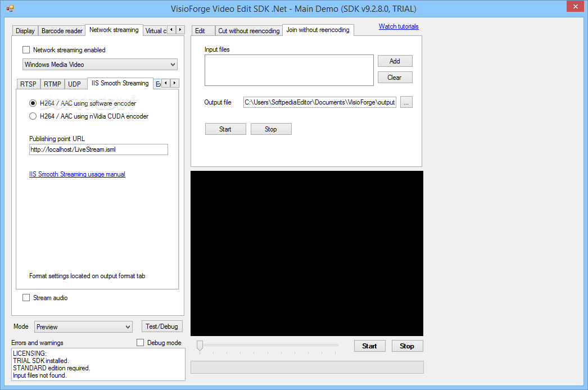Enable the Network streaming enabled checkbox
Image resolution: width=588 pixels, height=390 pixels.
pyautogui.click(x=26, y=50)
